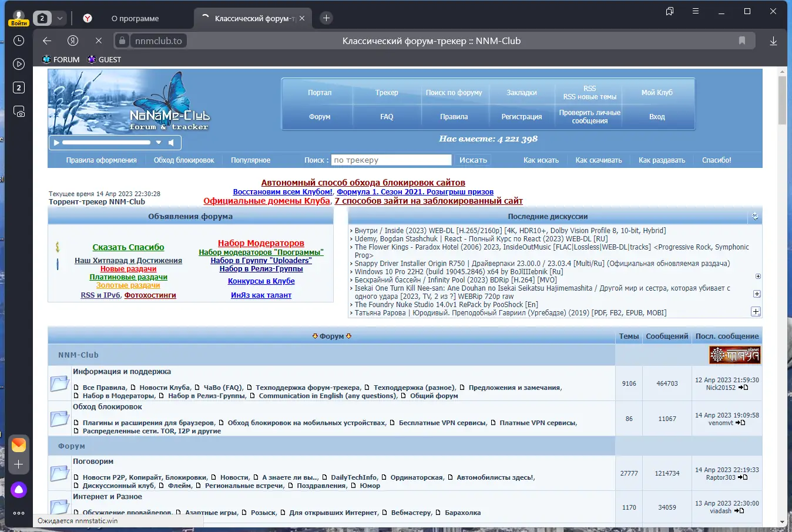Open the browser hamburger menu

(x=696, y=11)
